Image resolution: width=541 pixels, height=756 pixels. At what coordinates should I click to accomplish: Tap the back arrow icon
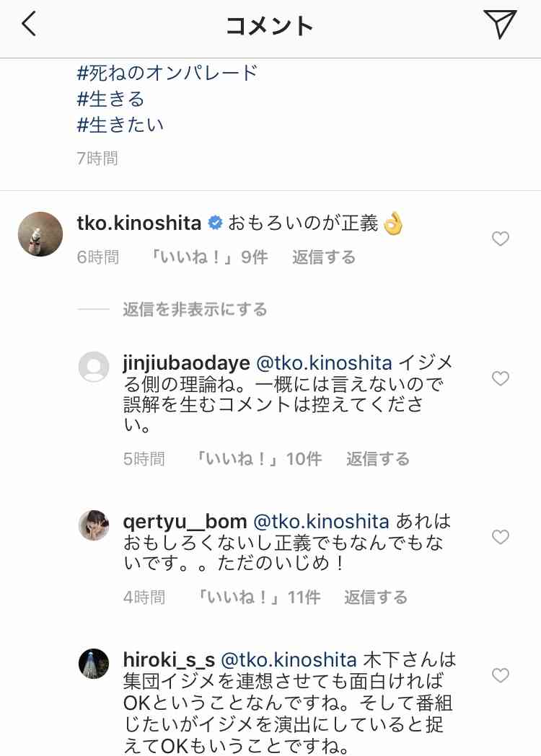click(x=29, y=25)
